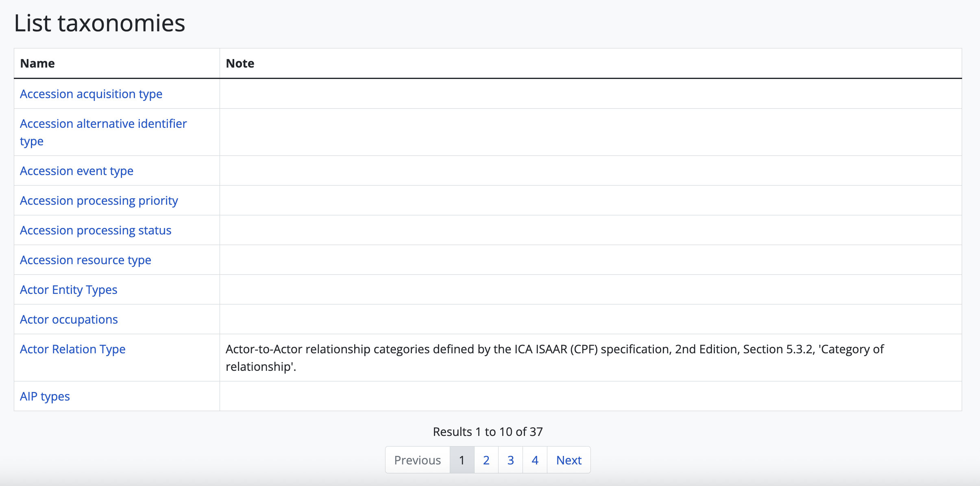The height and width of the screenshot is (486, 980).
Task: Click the List taxonomies heading
Action: [100, 23]
